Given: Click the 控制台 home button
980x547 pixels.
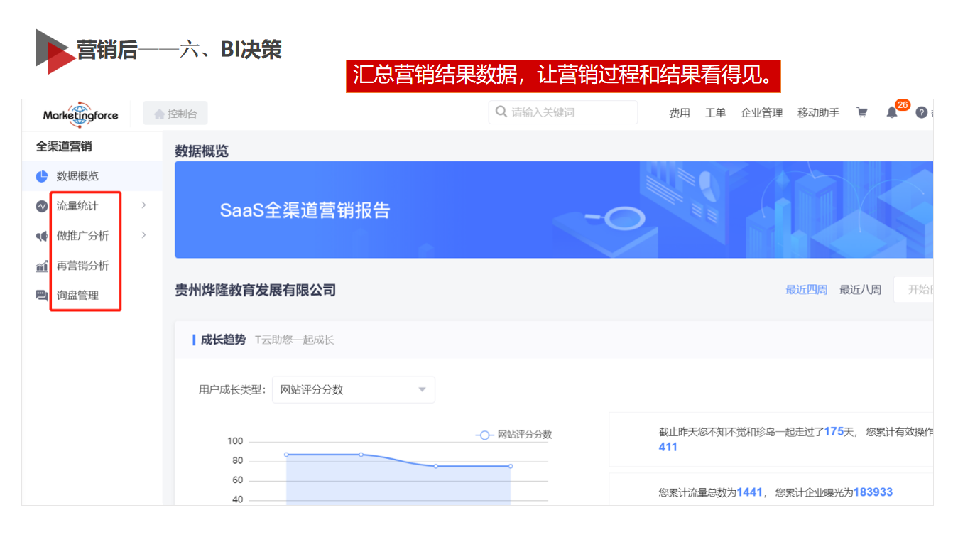Looking at the screenshot, I should click(x=175, y=114).
